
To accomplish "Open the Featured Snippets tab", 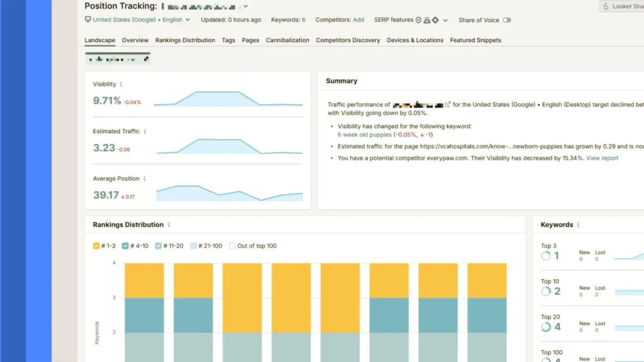I will coord(475,40).
